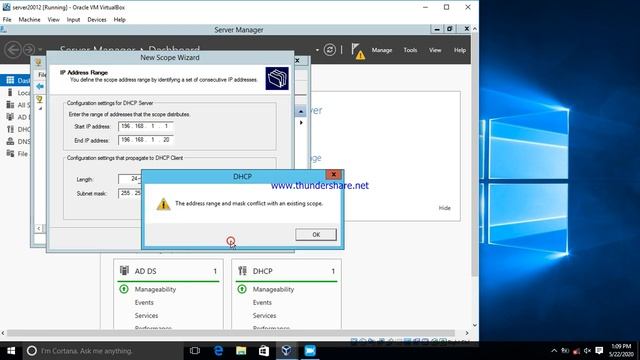Open the Store from the taskbar

264,351
